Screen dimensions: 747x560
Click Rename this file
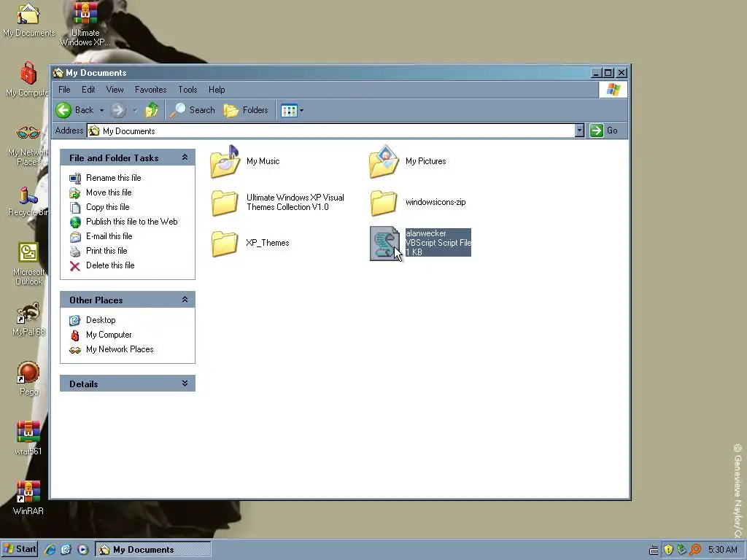tap(113, 178)
